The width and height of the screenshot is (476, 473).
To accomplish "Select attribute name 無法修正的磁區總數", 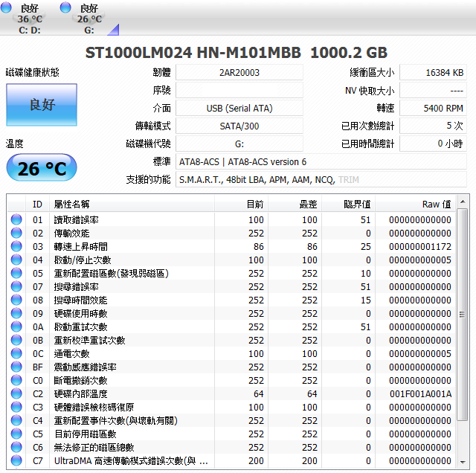I will pos(94,447).
